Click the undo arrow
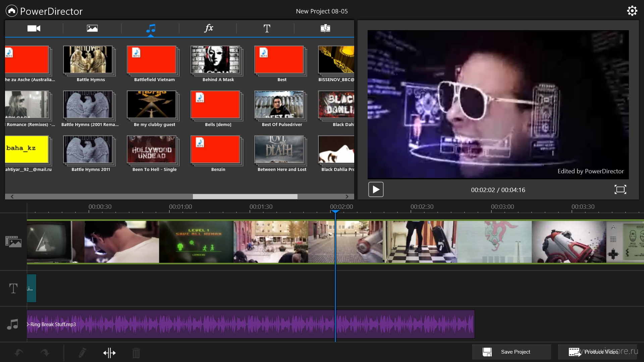The height and width of the screenshot is (362, 644). (x=19, y=353)
